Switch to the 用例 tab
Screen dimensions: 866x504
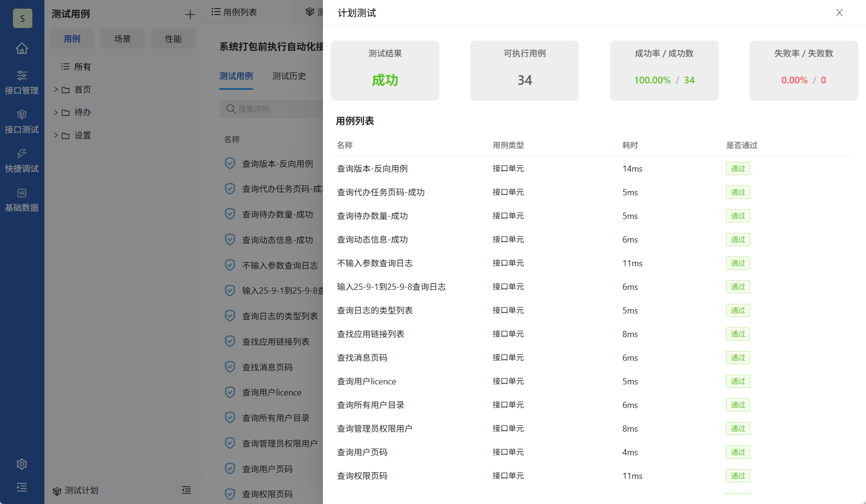pos(72,39)
